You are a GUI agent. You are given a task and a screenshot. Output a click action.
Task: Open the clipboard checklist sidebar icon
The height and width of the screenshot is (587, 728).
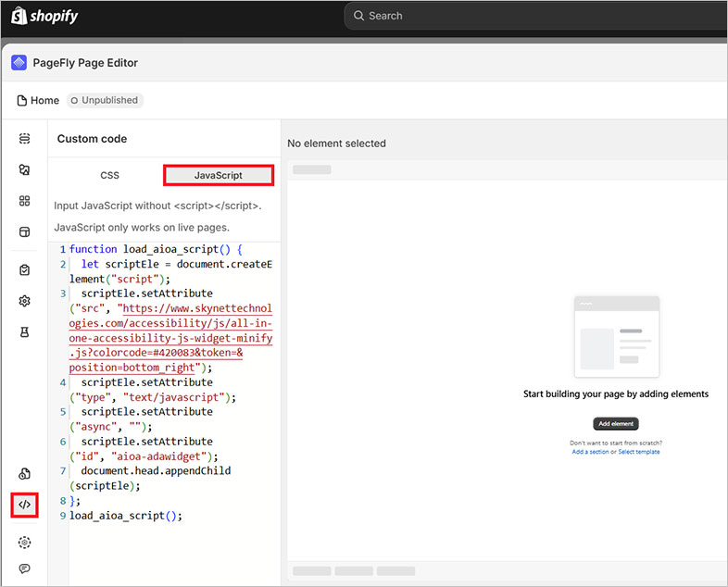25,270
